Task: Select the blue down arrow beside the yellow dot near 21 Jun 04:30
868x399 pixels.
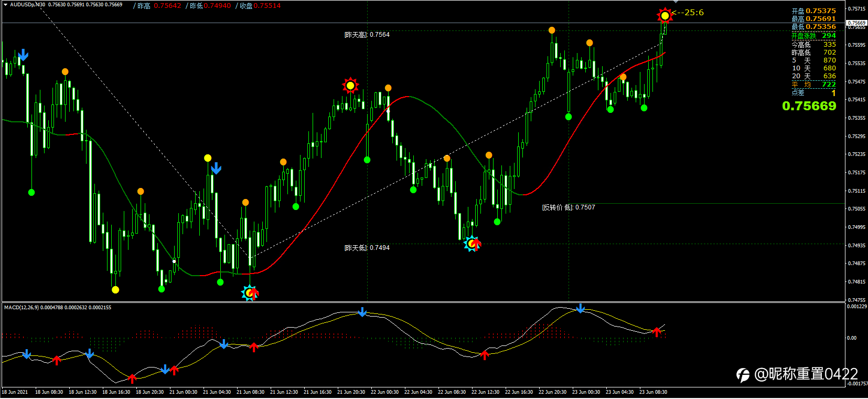Action: [x=216, y=169]
